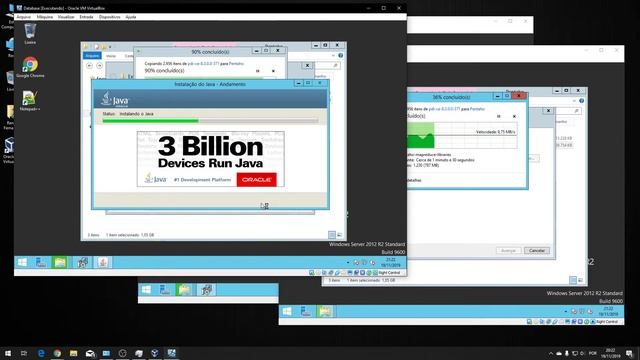This screenshot has width=640, height=360.
Task: Cancel the 36% copy operation with X
Action: 514,116
